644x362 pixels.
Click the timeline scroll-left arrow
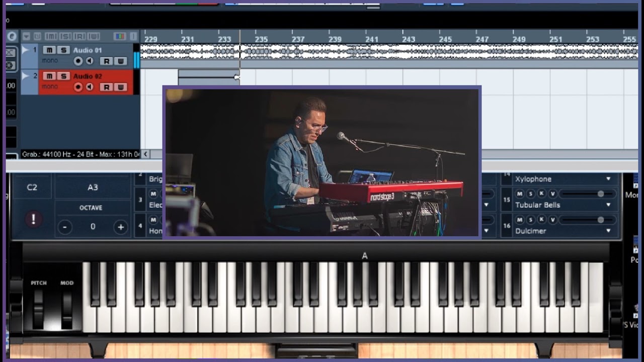coord(145,154)
